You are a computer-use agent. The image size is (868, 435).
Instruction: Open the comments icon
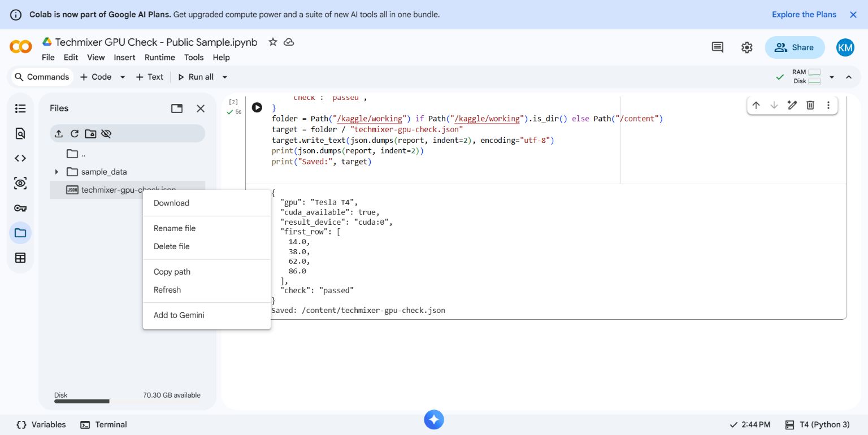718,47
